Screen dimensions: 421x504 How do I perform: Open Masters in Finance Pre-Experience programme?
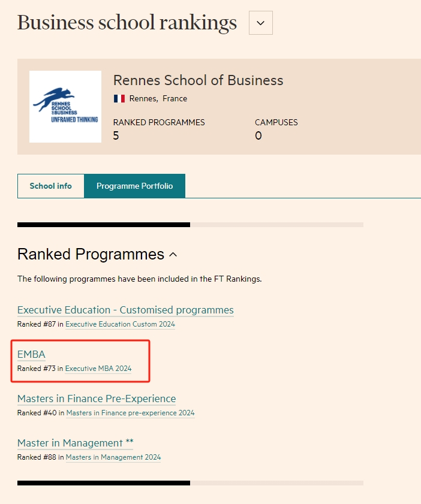(97, 399)
